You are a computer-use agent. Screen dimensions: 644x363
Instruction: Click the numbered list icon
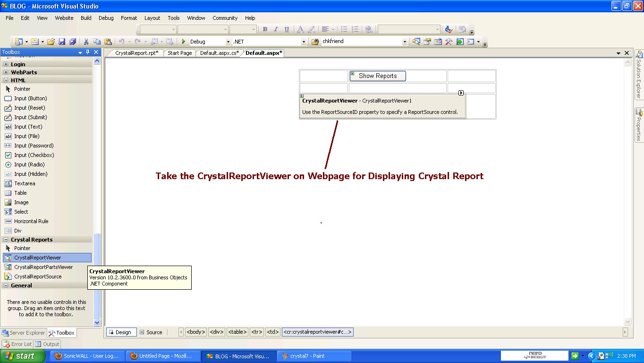[x=355, y=29]
